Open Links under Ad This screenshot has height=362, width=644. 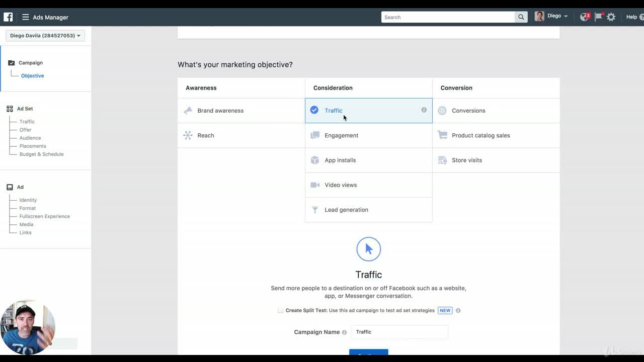[25, 233]
